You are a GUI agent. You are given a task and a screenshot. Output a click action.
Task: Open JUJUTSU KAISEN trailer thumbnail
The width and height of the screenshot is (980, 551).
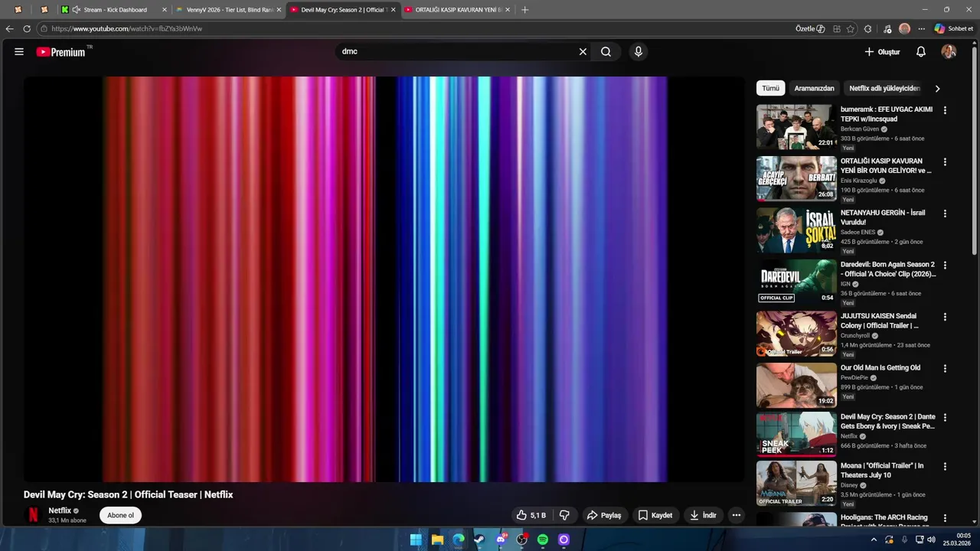pyautogui.click(x=796, y=334)
